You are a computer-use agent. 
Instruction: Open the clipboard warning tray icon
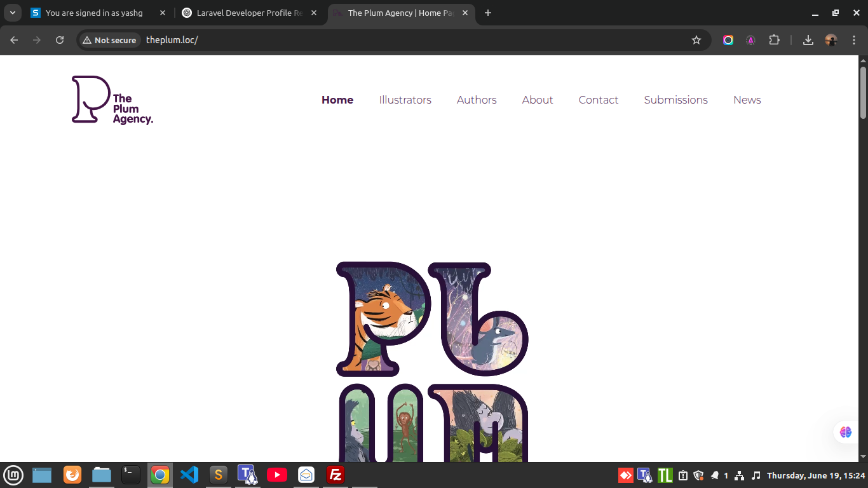pyautogui.click(x=683, y=475)
